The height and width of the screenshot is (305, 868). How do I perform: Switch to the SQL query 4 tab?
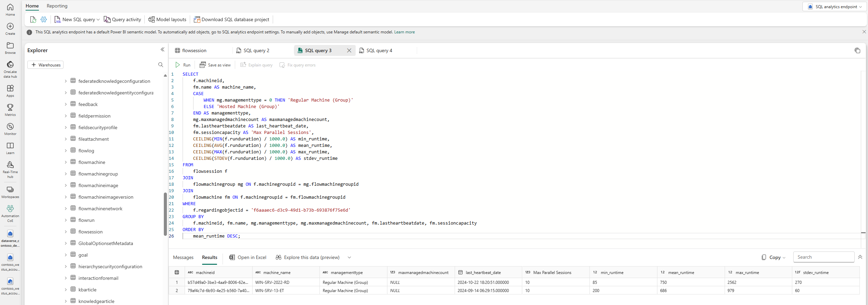(379, 50)
